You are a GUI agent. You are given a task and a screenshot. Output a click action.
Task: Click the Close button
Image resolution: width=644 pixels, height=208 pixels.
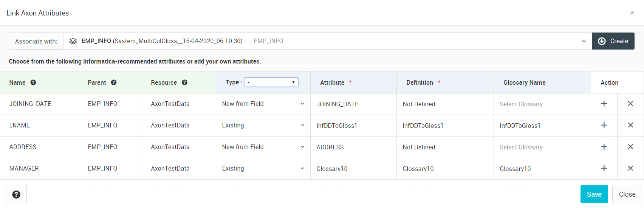click(627, 194)
